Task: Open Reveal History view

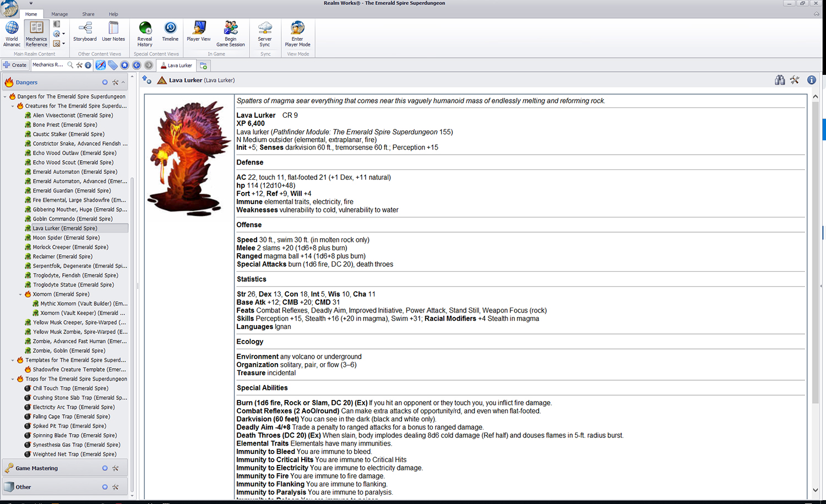Action: point(145,34)
